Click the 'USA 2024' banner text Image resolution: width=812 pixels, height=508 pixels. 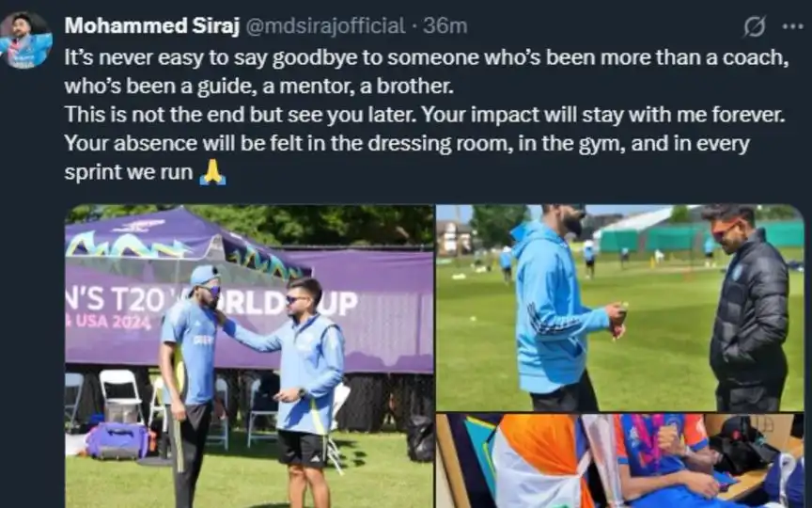coord(108,322)
